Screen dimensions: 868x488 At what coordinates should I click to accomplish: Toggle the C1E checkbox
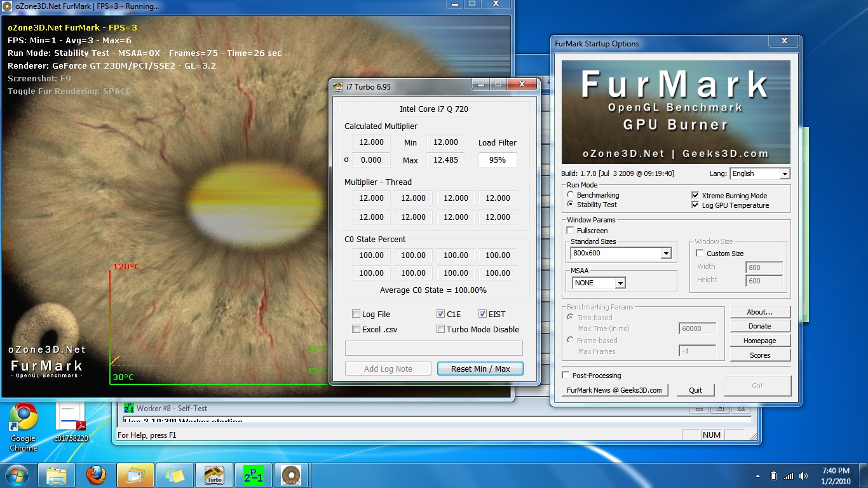(441, 314)
